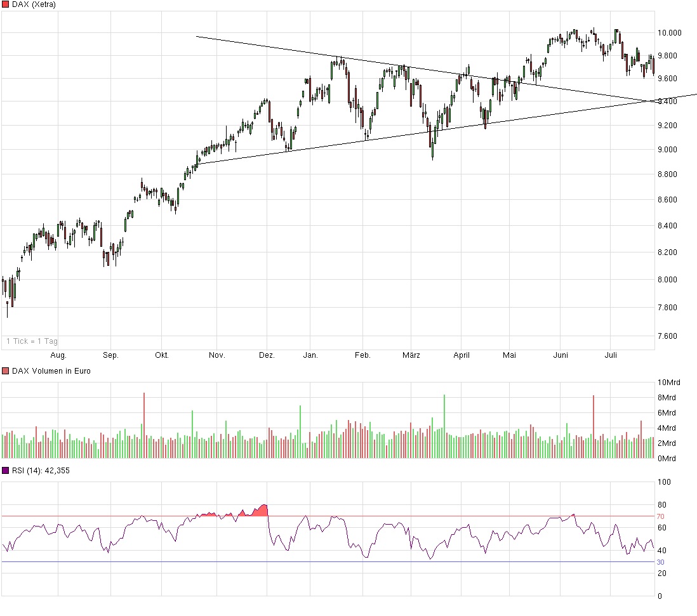
Task: Click the 'Aug.' month label
Action: 58,355
